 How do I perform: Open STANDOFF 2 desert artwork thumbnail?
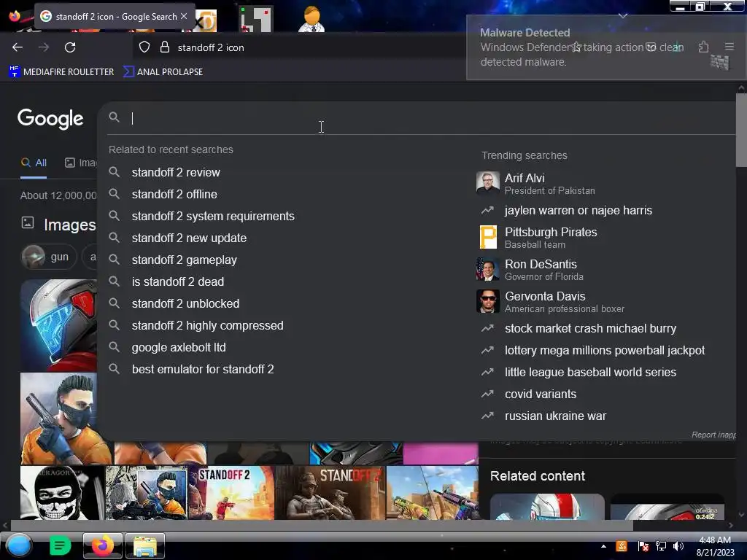pyautogui.click(x=231, y=493)
